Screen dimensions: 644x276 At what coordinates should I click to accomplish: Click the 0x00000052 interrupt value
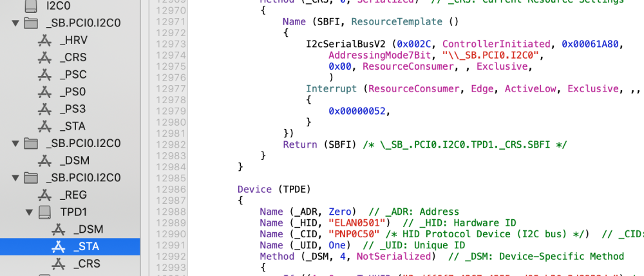[x=357, y=111]
